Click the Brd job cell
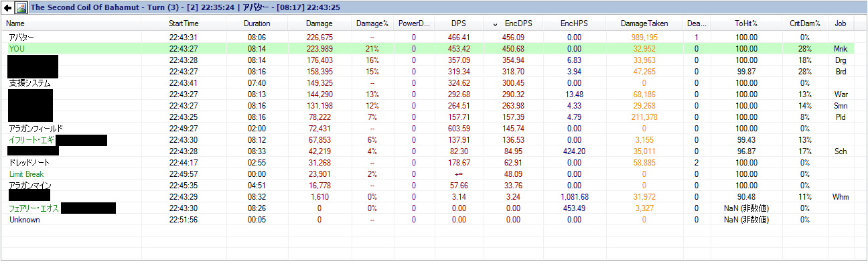 click(x=841, y=72)
